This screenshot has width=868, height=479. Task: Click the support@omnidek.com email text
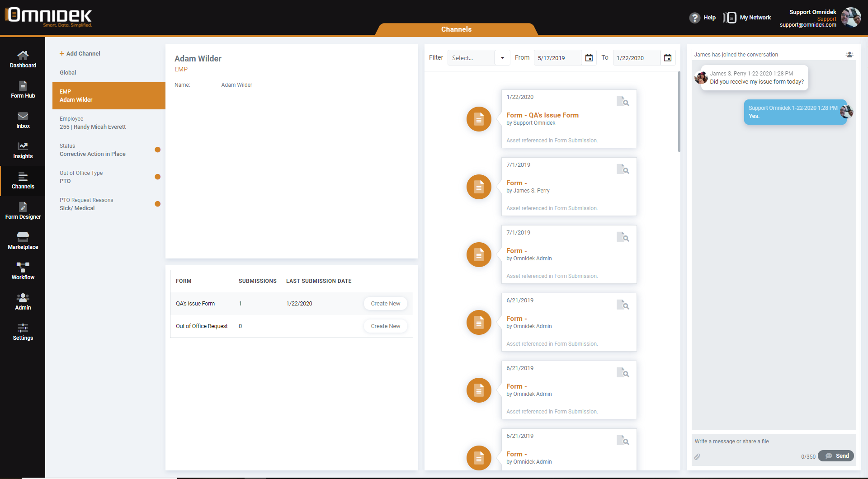coord(808,25)
